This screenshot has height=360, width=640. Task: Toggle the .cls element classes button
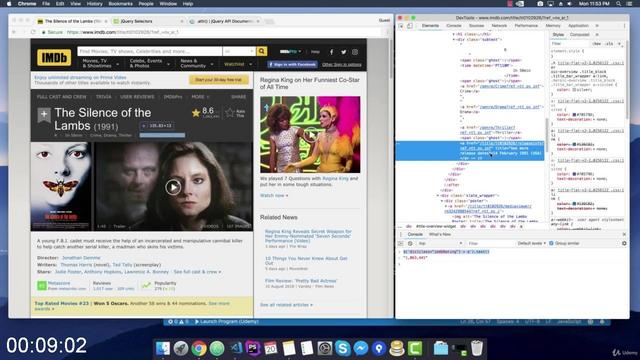coord(609,43)
